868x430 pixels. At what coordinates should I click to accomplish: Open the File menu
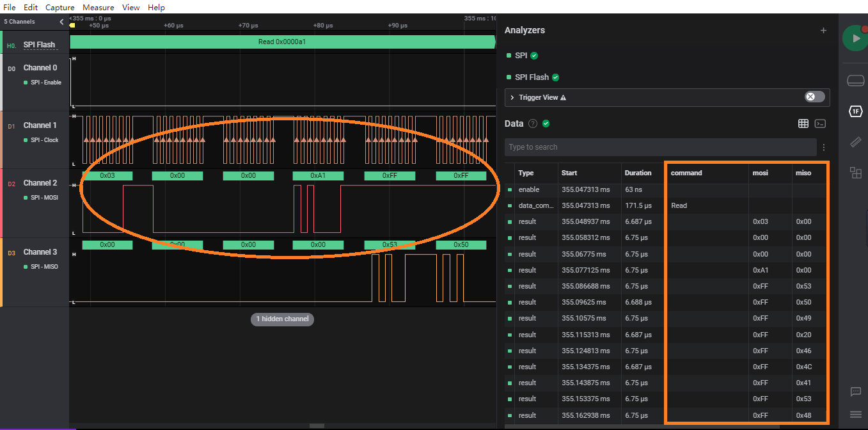10,8
